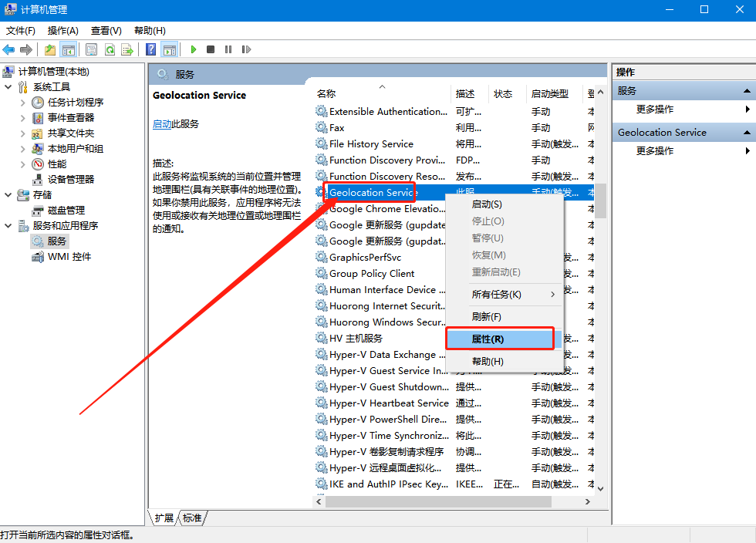Click the Up One Level folder icon
Image resolution: width=756 pixels, height=543 pixels.
pyautogui.click(x=50, y=49)
